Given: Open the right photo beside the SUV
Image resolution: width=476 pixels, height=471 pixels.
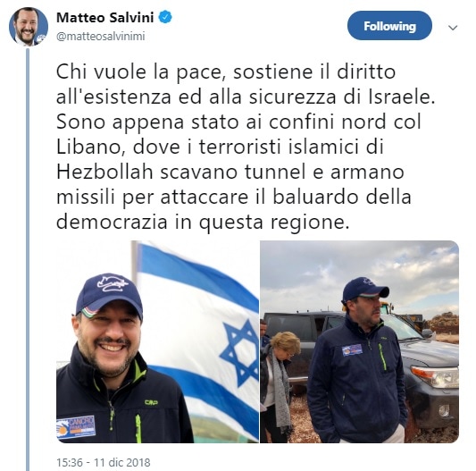Looking at the screenshot, I should point(359,341).
